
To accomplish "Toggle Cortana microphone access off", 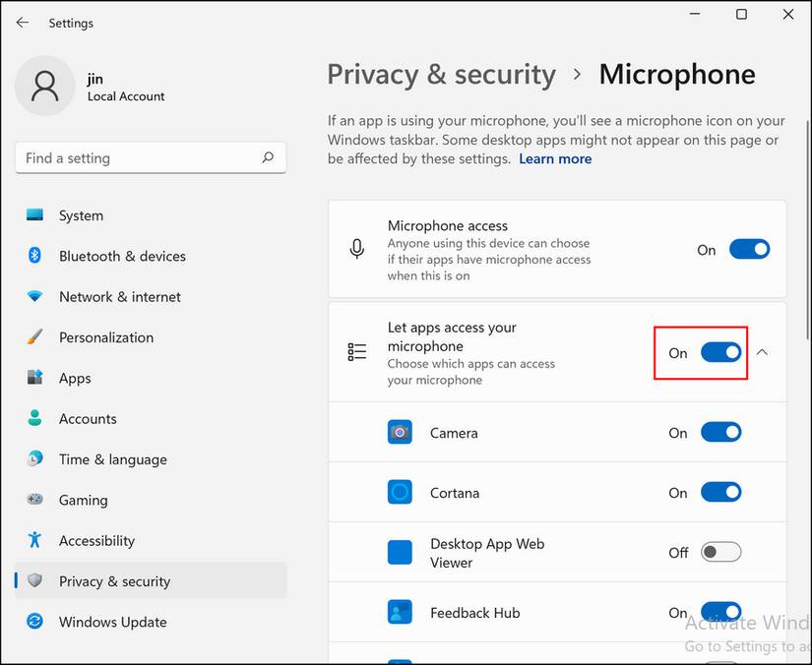I will (x=720, y=492).
